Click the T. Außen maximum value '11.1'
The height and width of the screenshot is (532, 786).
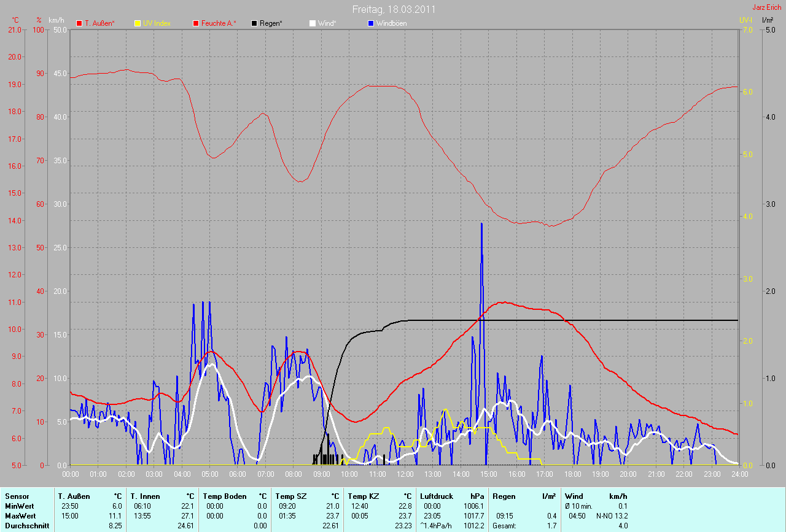coord(115,516)
